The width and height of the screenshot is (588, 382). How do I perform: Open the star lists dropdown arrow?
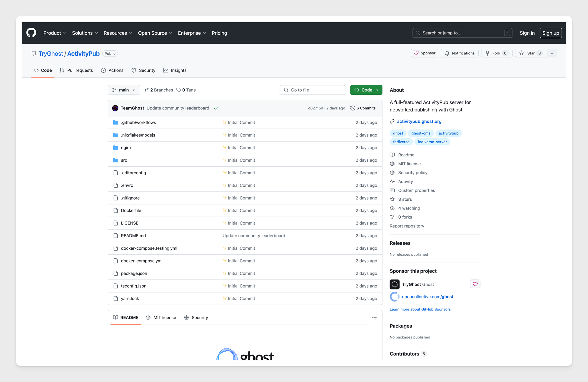click(x=552, y=53)
